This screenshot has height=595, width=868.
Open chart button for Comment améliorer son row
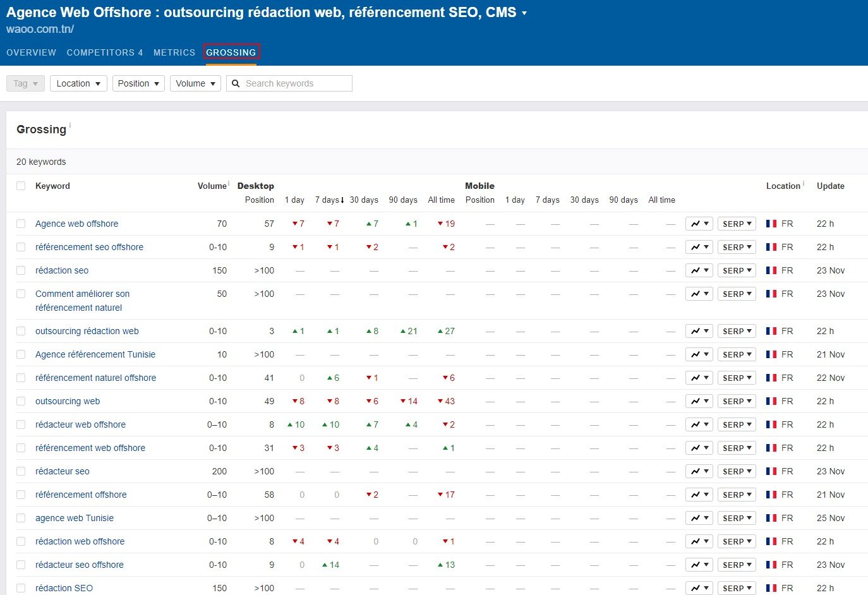click(x=699, y=294)
